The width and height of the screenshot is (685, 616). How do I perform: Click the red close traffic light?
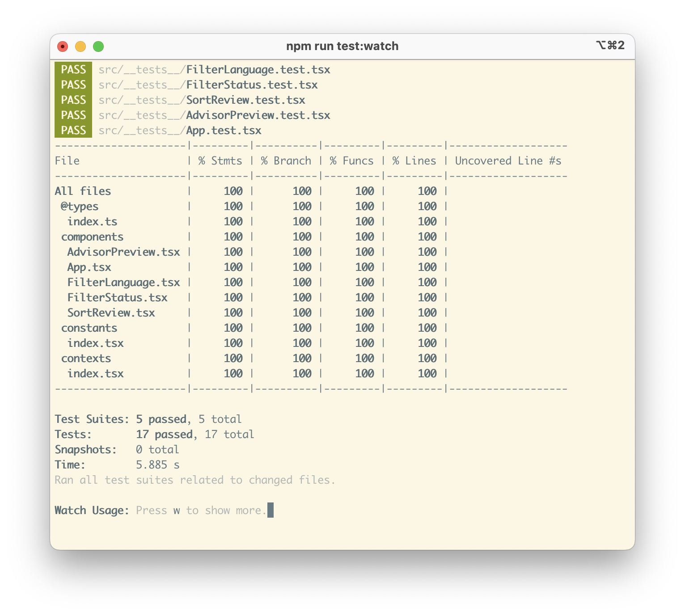[x=63, y=46]
